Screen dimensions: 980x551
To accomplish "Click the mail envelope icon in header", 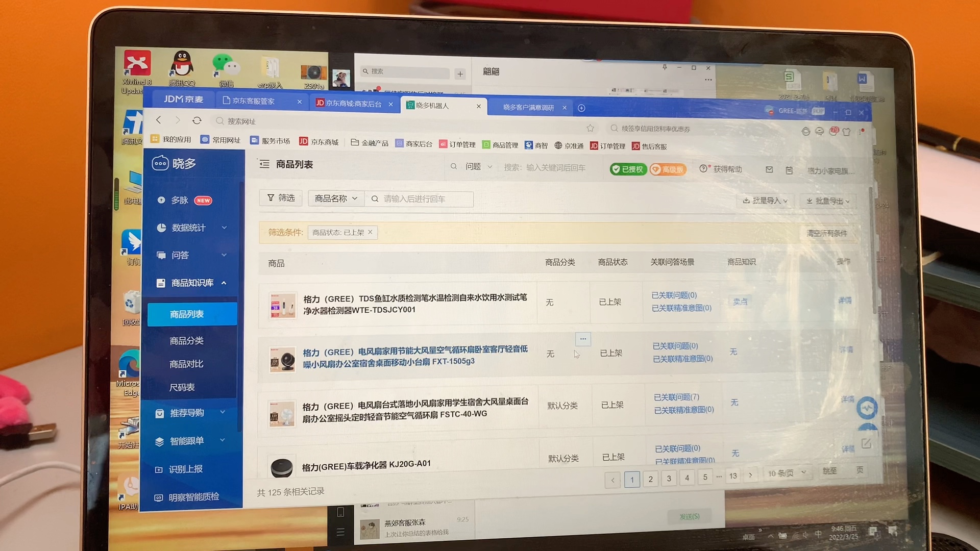I will [x=769, y=169].
